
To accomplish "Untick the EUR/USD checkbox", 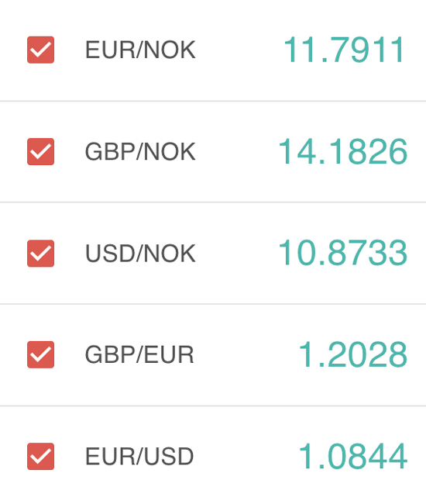I will click(40, 456).
